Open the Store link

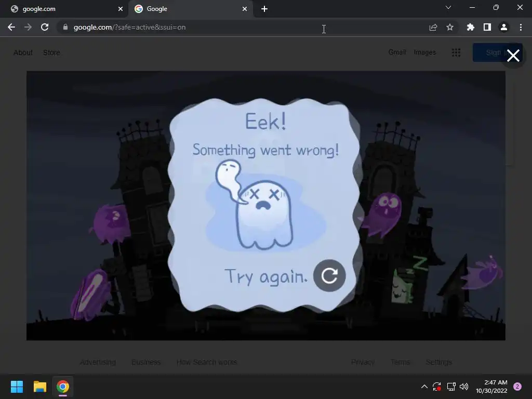point(51,52)
